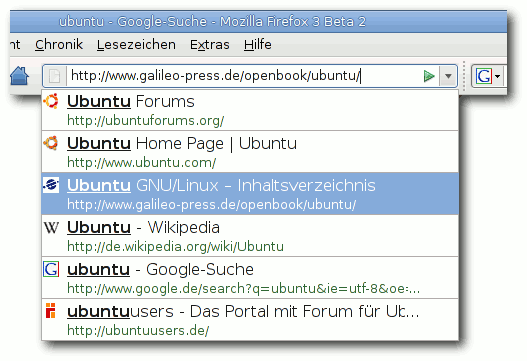527x361 pixels.
Task: Select the ubuntuusers.de suggestion URL
Action: pos(138,330)
